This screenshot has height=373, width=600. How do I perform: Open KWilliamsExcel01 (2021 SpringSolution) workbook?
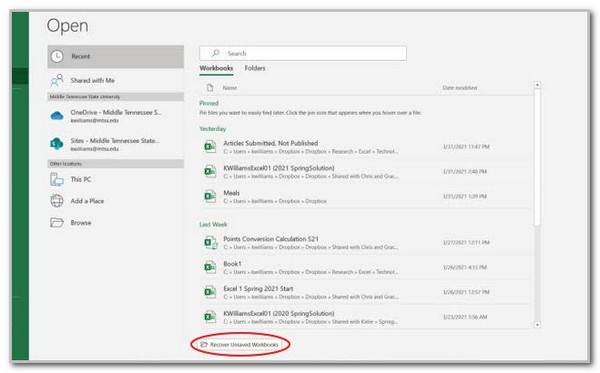click(365, 172)
